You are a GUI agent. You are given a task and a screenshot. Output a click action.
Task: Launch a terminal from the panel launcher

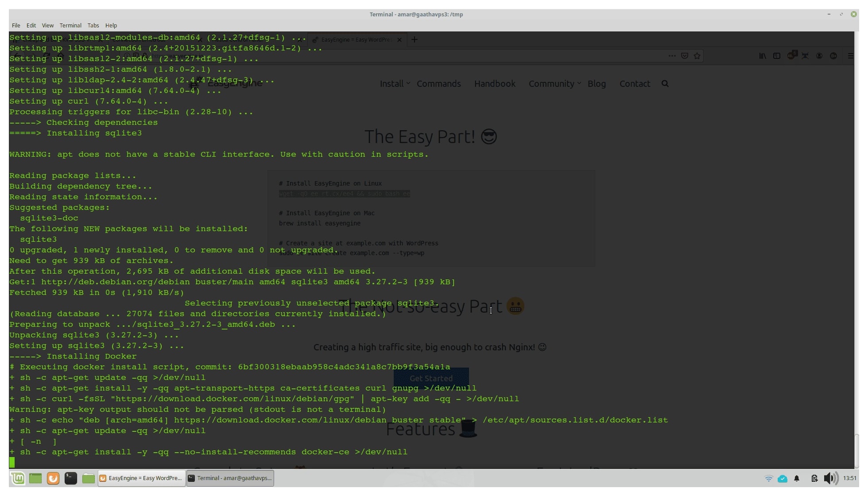pos(71,478)
